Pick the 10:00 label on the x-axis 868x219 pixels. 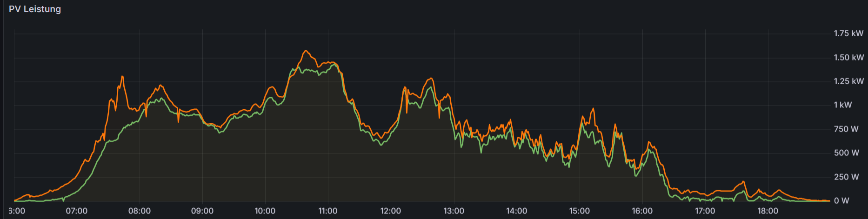pyautogui.click(x=265, y=211)
